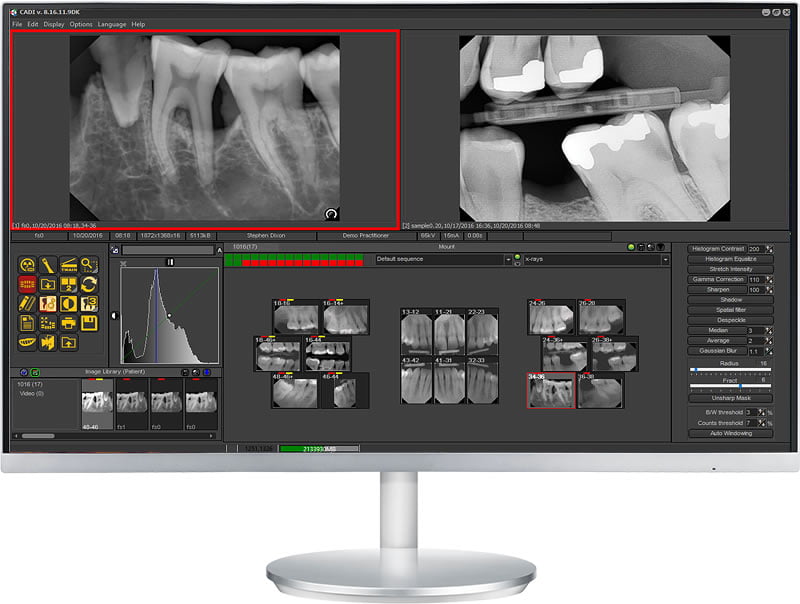Adjust B/W threshold stepper

click(762, 412)
